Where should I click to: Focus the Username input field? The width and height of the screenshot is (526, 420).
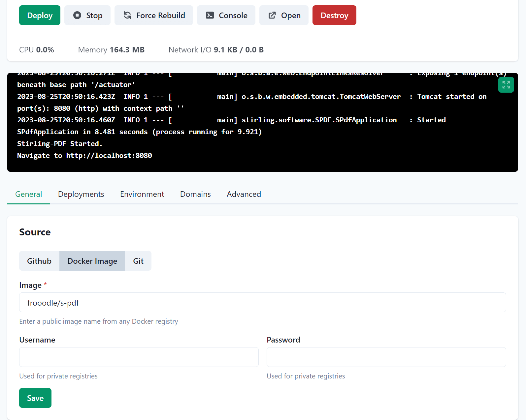(x=139, y=357)
